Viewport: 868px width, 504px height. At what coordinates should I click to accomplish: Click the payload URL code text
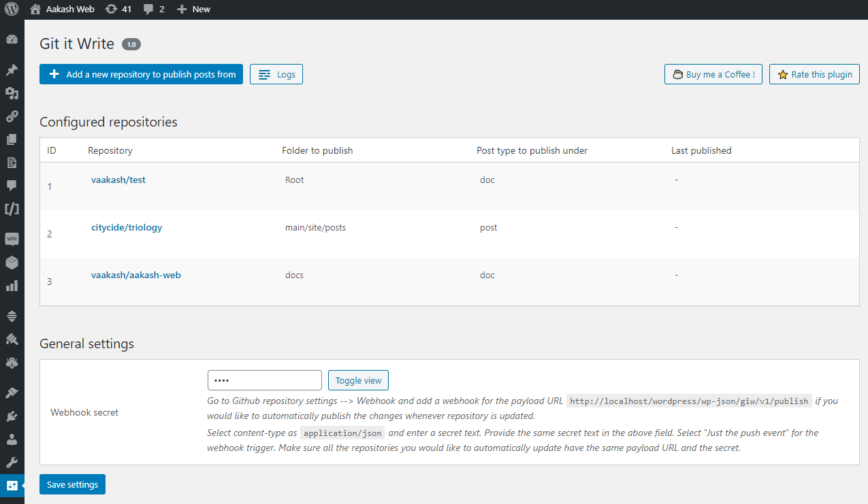click(689, 401)
